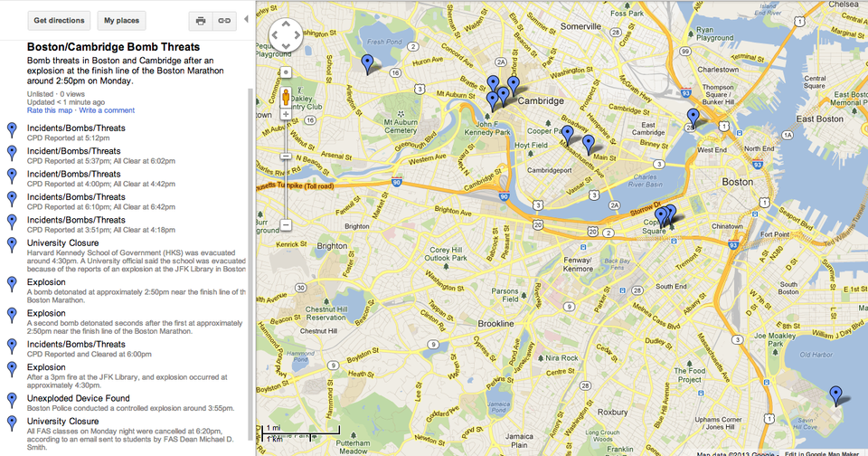Use the map pan control circle
This screenshot has width=868, height=456.
pos(286,35)
